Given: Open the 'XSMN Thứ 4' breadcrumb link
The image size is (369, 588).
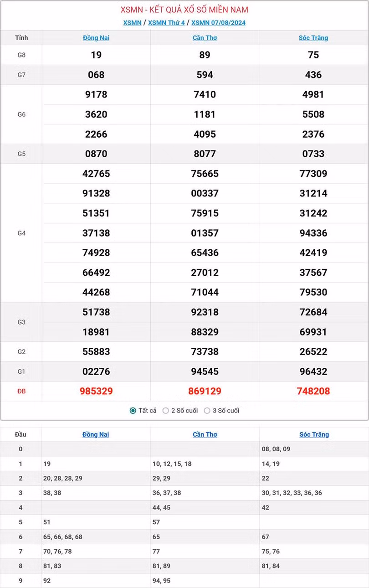Looking at the screenshot, I should (x=166, y=23).
